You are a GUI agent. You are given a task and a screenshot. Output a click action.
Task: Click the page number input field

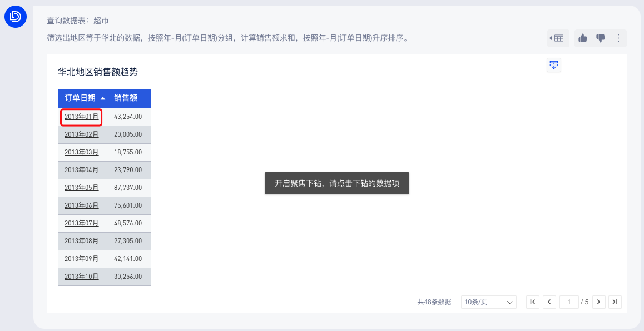coord(569,302)
